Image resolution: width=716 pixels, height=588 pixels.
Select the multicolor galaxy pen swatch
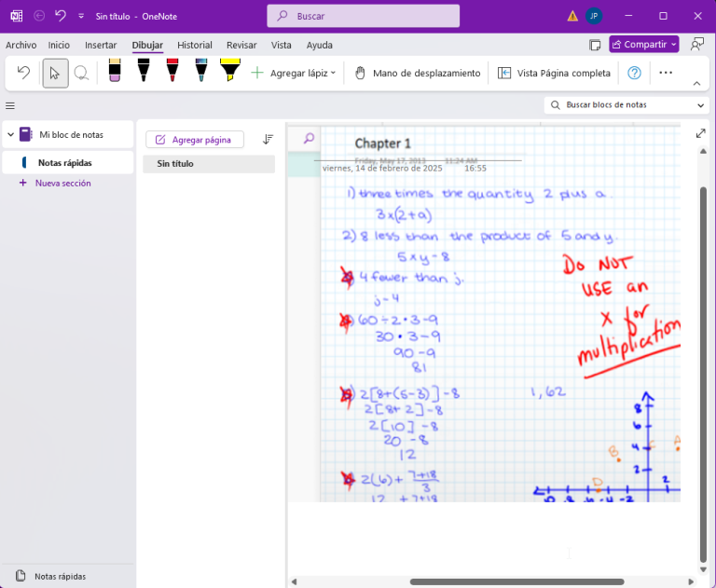pos(200,71)
